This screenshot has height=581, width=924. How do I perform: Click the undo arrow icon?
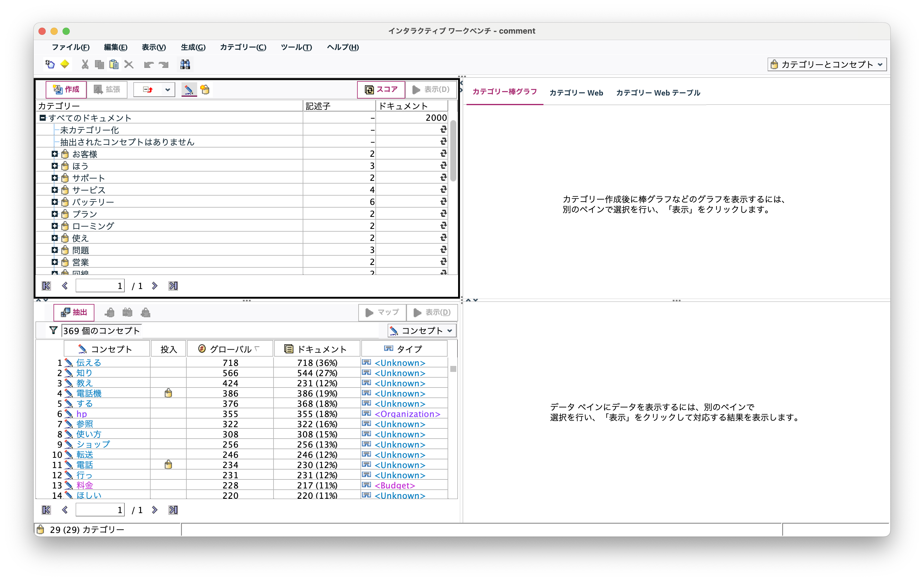tap(149, 64)
